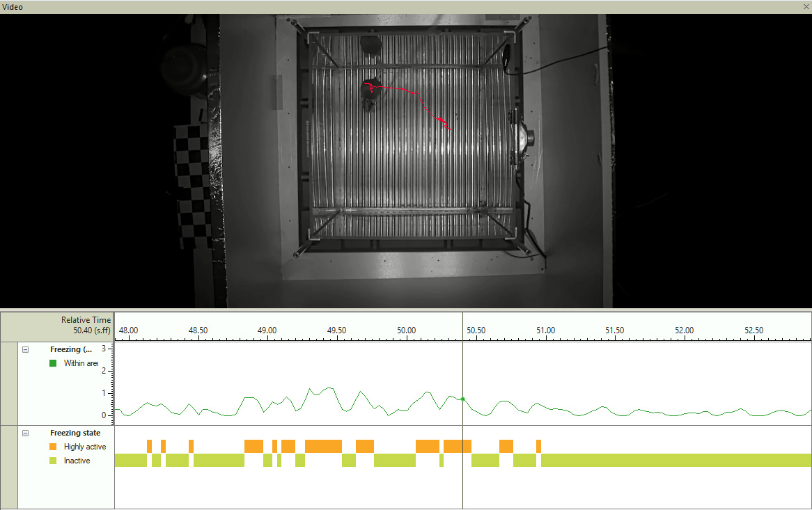Click the long Inactive bar after 51.00
Image resolution: width=812 pixels, height=510 pixels.
pyautogui.click(x=676, y=461)
